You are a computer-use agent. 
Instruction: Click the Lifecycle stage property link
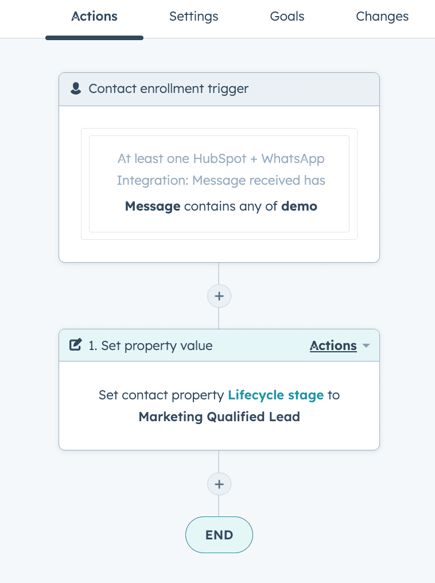pyautogui.click(x=276, y=395)
